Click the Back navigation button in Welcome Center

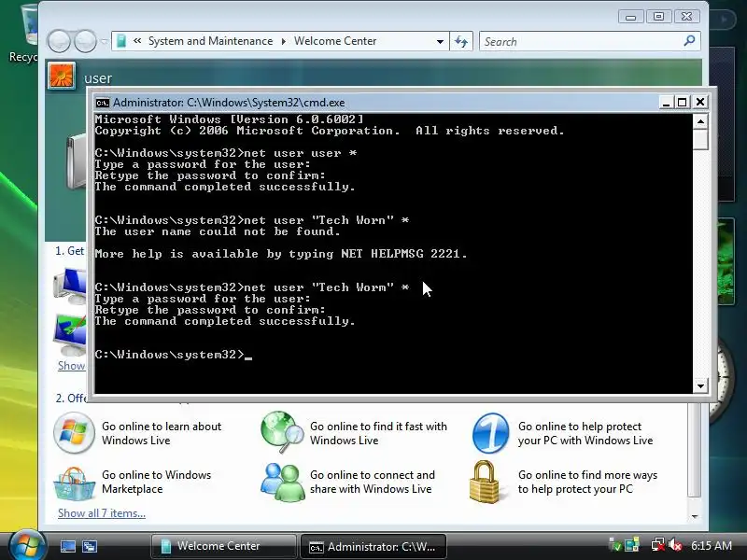coord(59,41)
